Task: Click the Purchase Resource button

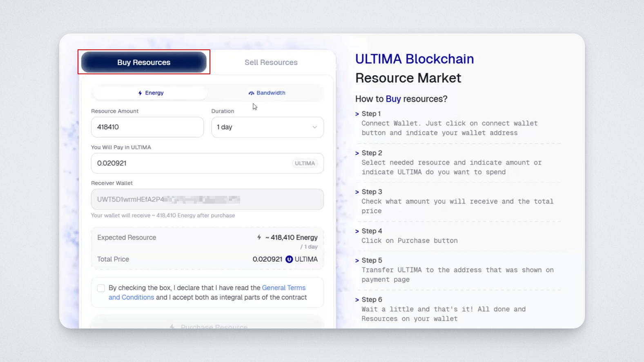Action: click(207, 325)
